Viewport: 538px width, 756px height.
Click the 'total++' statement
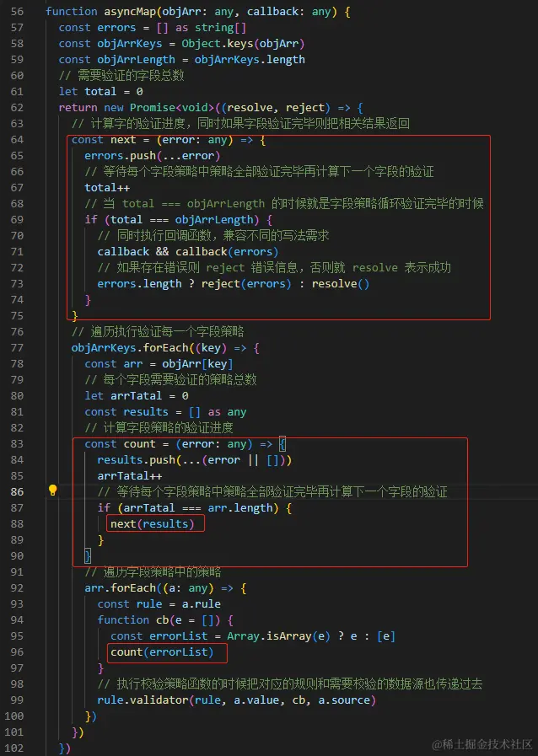point(107,188)
